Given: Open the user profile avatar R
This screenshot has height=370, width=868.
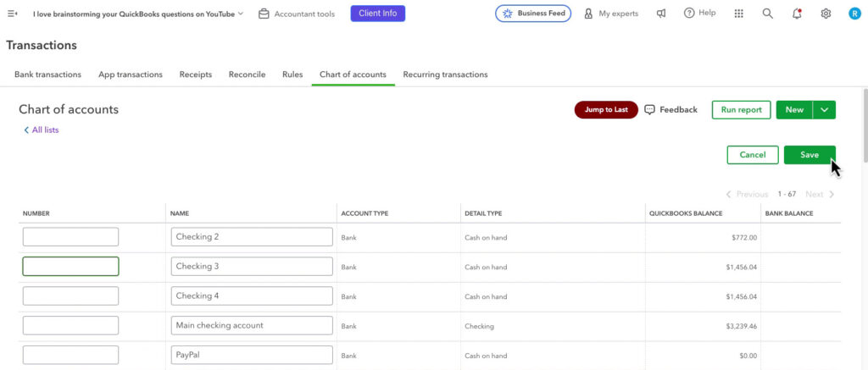Looking at the screenshot, I should tap(854, 14).
